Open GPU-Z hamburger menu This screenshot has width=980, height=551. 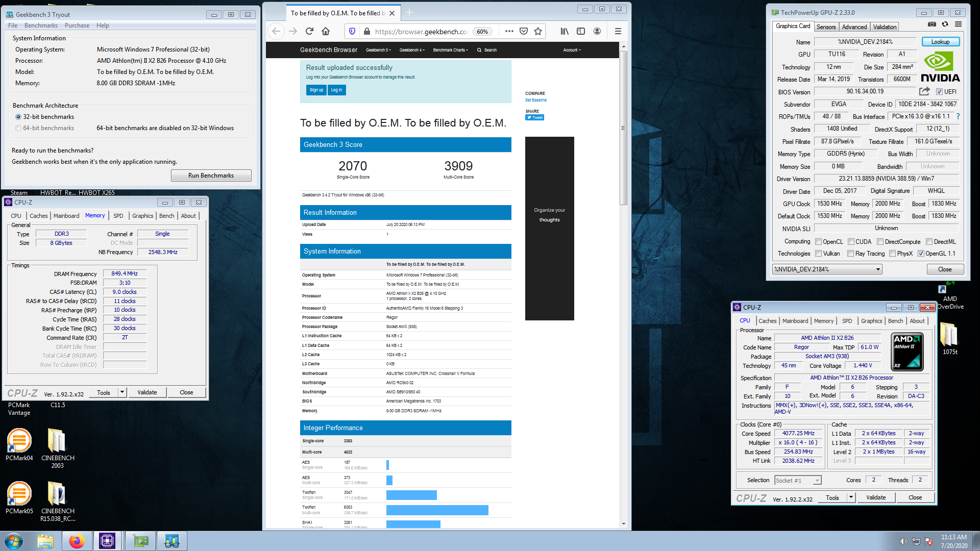point(959,24)
